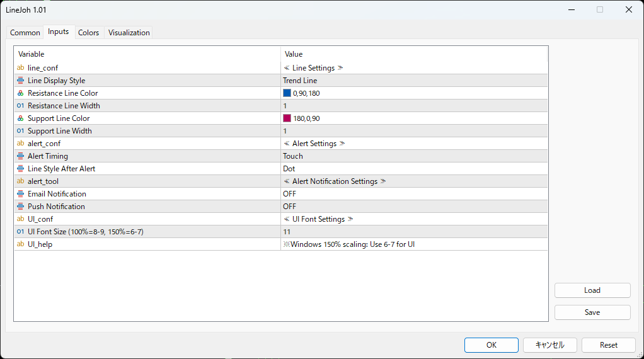The width and height of the screenshot is (644, 359).
Task: Select the ≪ Line Settings ≫ value
Action: pyautogui.click(x=313, y=67)
